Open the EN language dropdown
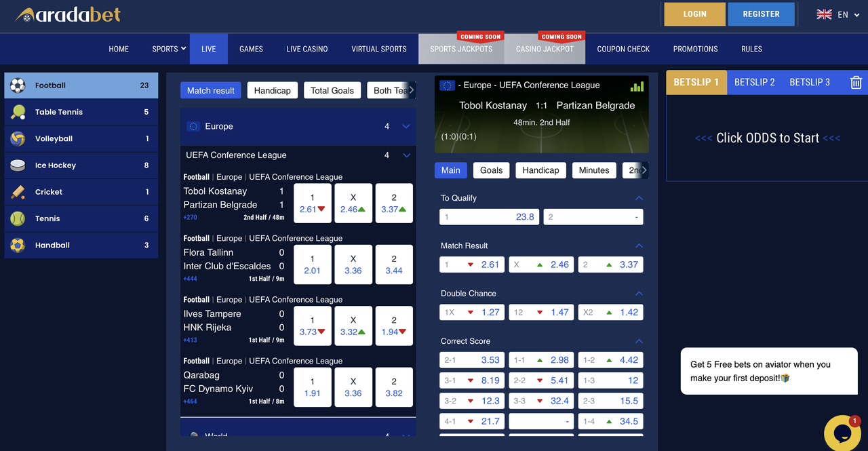Screen dimensions: 868x451 849,14
